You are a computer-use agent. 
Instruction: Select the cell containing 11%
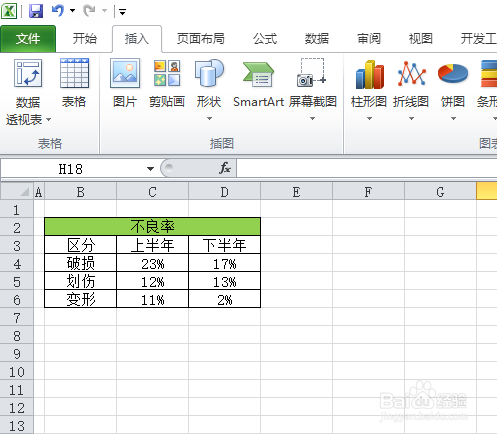pos(152,299)
